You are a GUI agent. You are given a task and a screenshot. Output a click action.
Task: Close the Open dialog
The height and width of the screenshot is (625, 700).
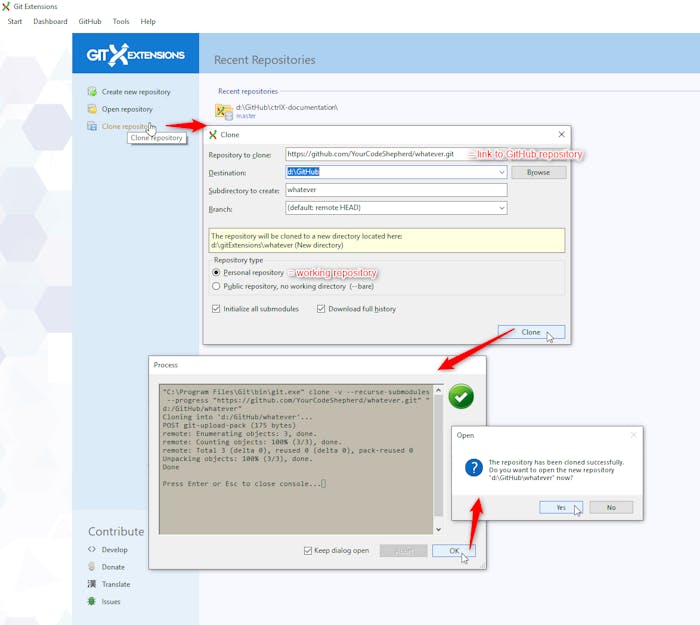coord(633,435)
